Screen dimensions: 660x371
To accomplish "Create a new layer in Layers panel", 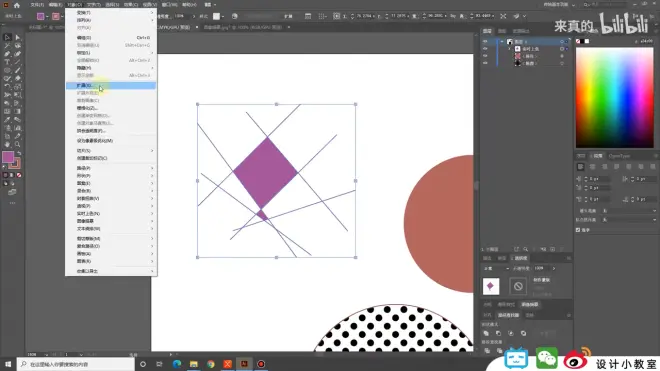I will (553, 249).
